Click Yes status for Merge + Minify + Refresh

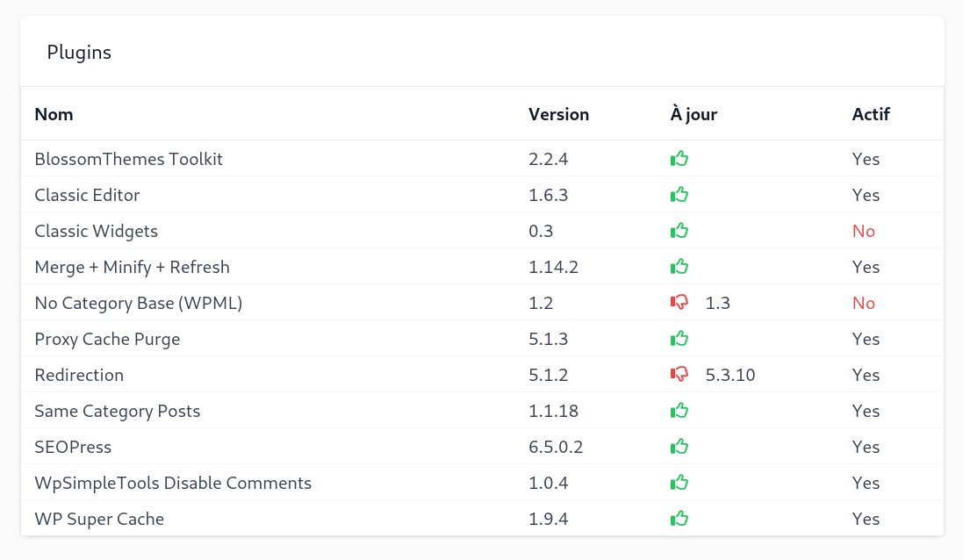[866, 267]
